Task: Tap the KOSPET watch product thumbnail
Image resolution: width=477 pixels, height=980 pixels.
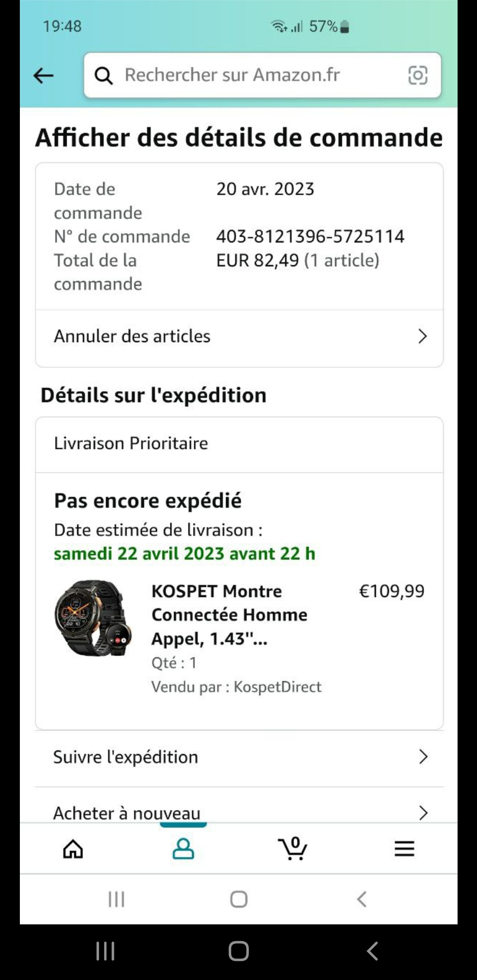Action: click(x=93, y=618)
